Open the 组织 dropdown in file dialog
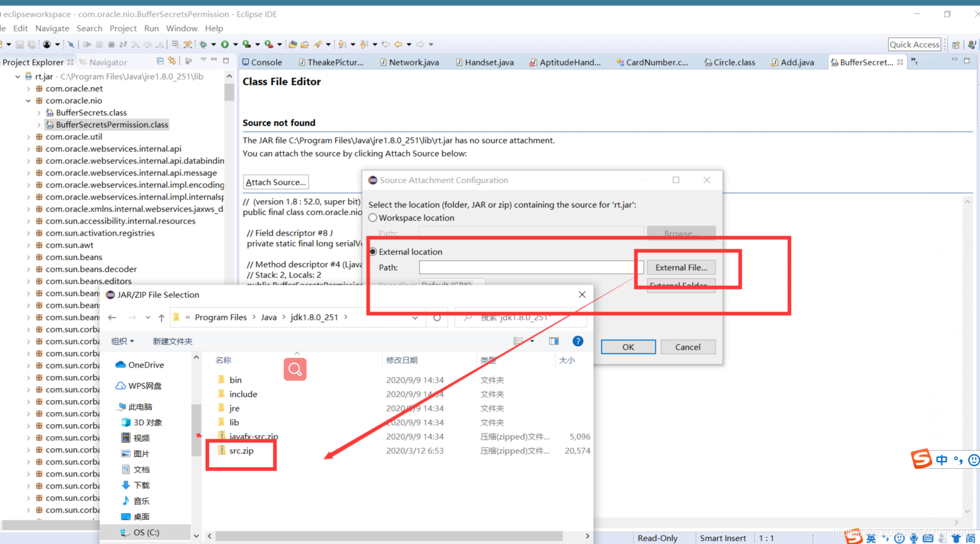This screenshot has height=544, width=980. click(x=122, y=341)
